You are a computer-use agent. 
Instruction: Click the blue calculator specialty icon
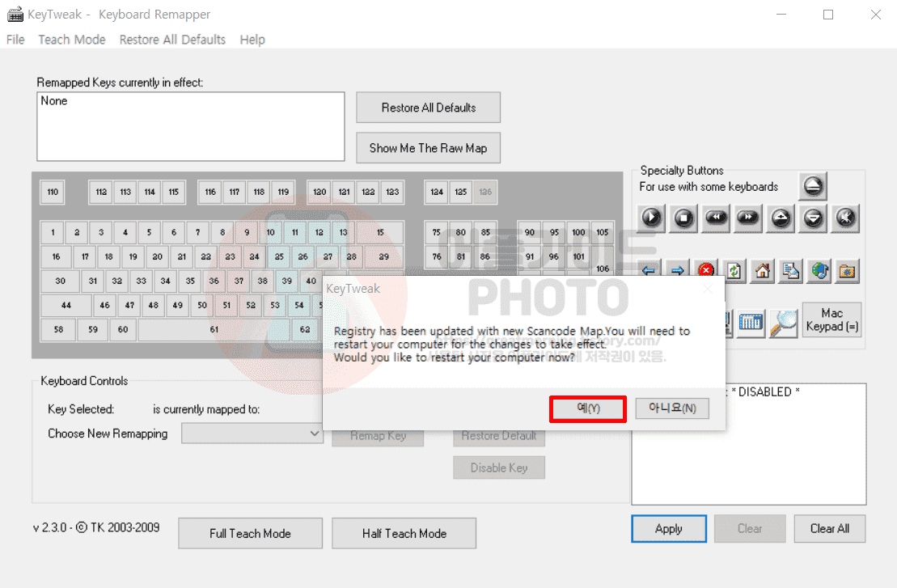[750, 324]
